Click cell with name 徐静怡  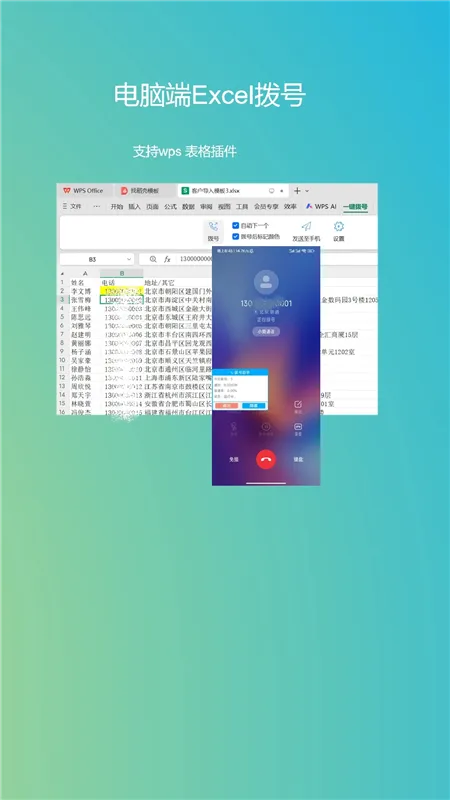[x=81, y=369]
